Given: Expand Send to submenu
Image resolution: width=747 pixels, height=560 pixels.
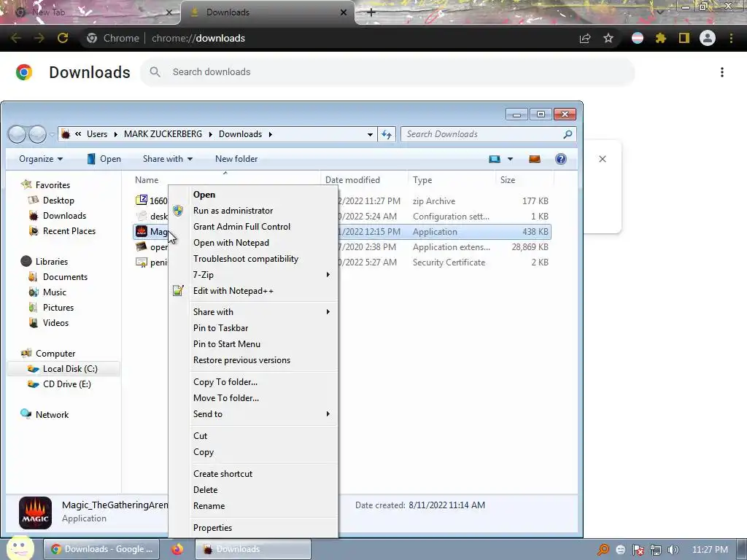Looking at the screenshot, I should coord(328,414).
